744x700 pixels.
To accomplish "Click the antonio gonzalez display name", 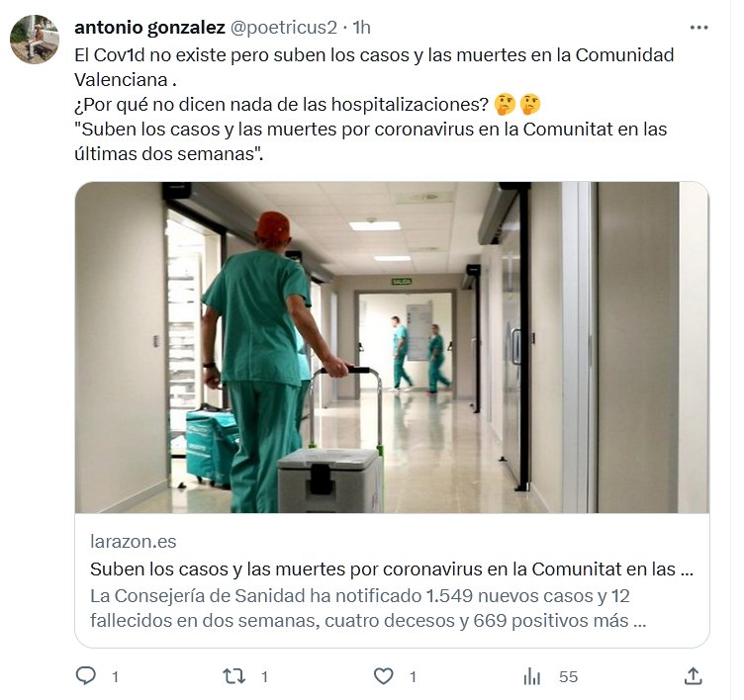I will coord(149,28).
